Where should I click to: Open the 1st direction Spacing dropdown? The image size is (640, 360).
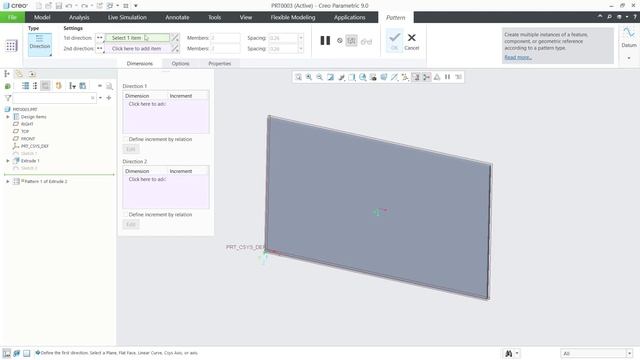[301, 38]
